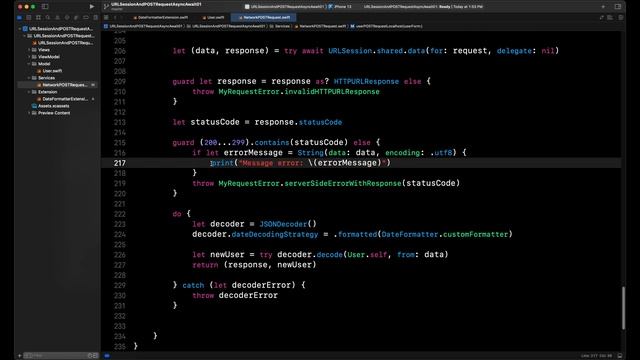Open the Debug navigator icon
Image resolution: width=640 pixels, height=360 pixels.
click(x=76, y=18)
